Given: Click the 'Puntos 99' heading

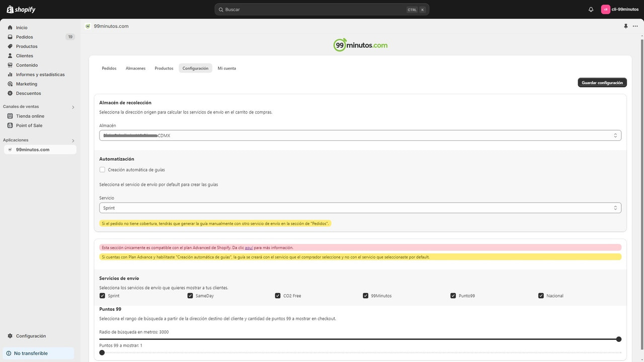Looking at the screenshot, I should point(110,309).
